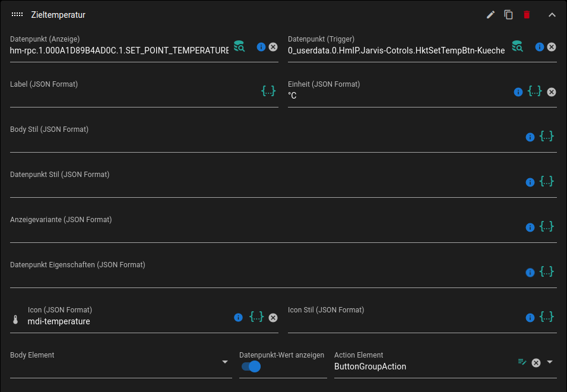Click the pencil edit icon for Zieltemperatur
Image resolution: width=567 pixels, height=392 pixels.
490,15
